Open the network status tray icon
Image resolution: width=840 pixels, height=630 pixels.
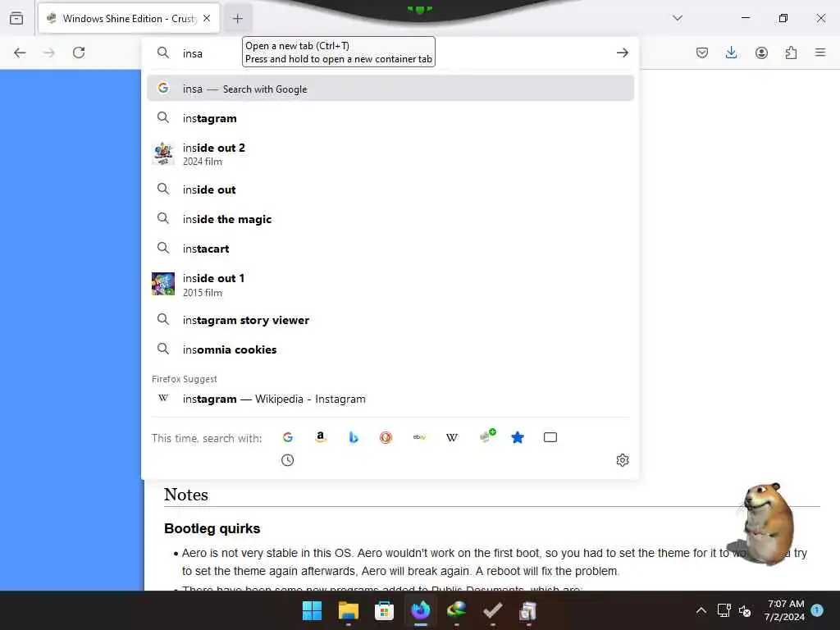tap(724, 610)
